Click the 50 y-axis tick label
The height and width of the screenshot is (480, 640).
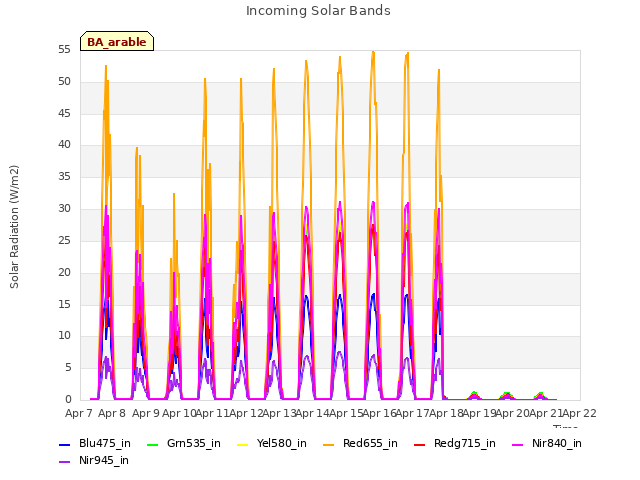64,82
